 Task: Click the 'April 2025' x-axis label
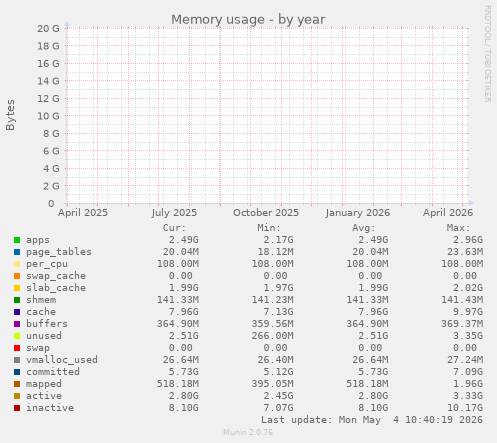(83, 213)
